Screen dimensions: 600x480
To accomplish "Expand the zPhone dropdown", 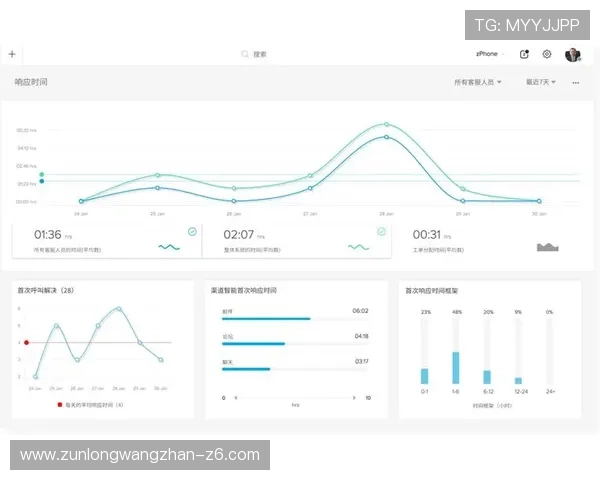I will coord(489,54).
